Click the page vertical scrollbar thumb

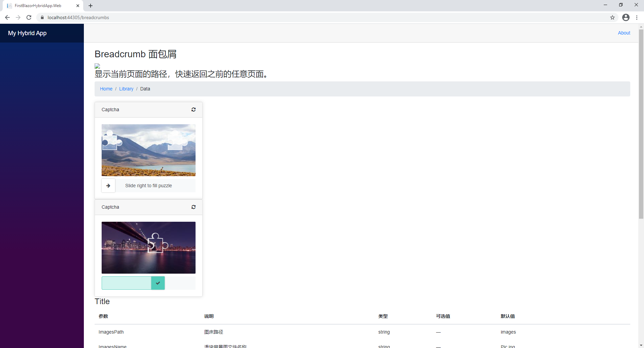(641, 124)
